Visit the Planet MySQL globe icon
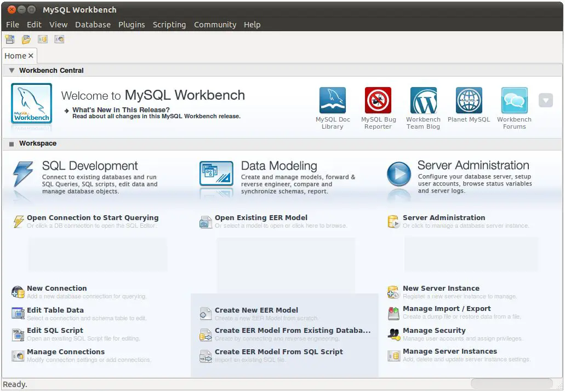 (469, 101)
